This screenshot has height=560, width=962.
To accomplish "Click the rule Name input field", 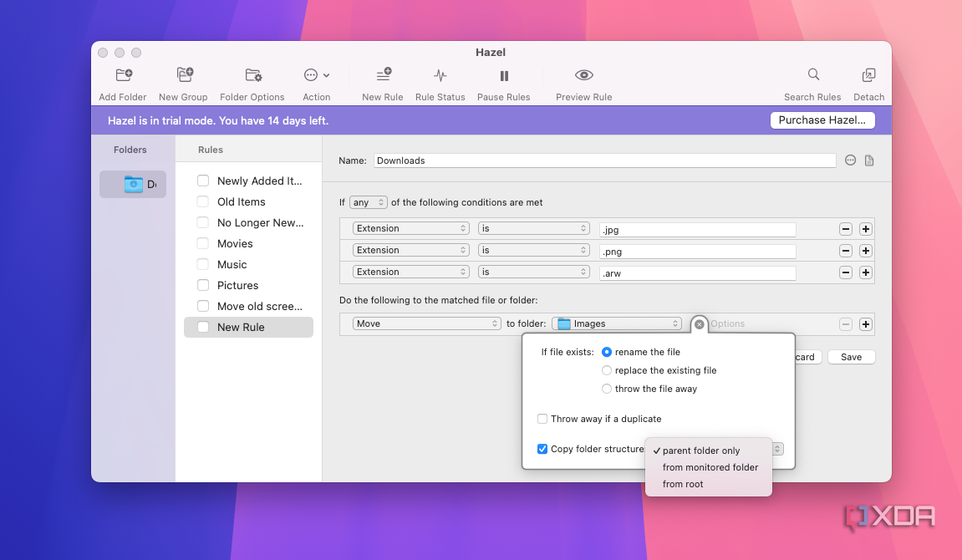I will pos(604,160).
